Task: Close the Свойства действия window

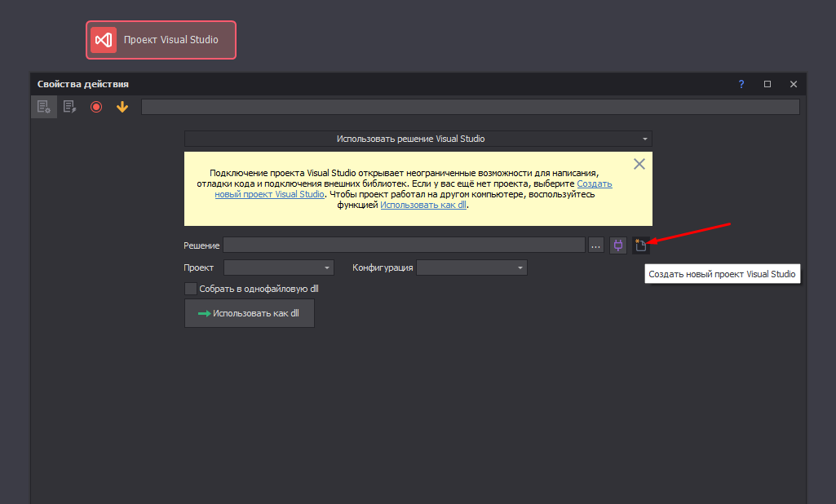Action: [794, 84]
